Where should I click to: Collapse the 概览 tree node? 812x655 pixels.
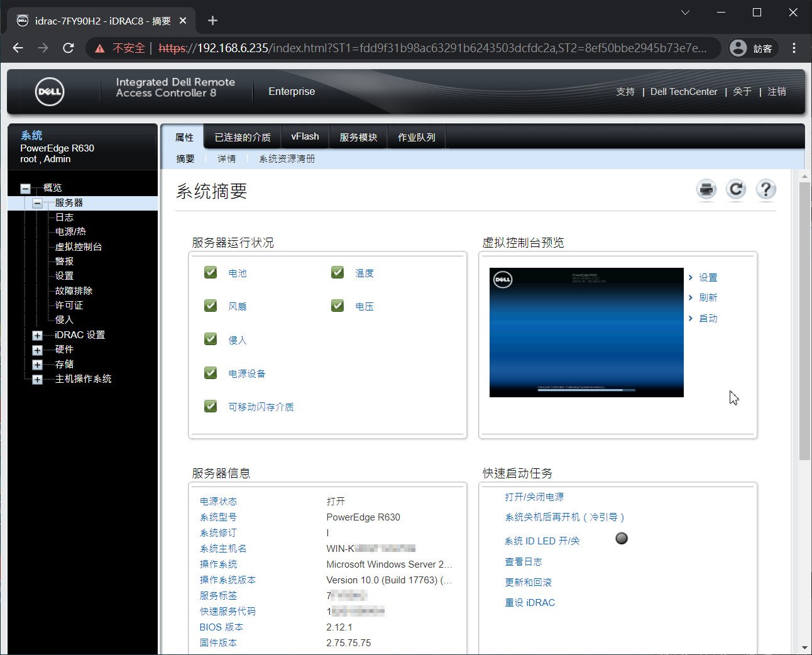25,188
